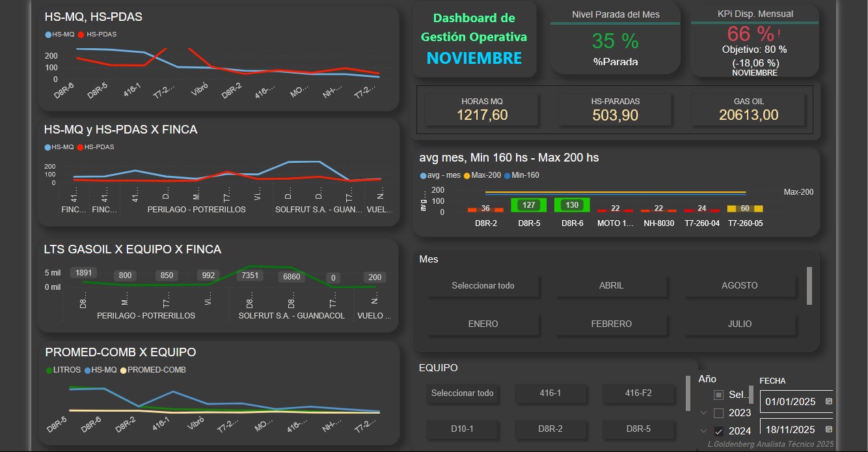Filter equipment by D10-1

462,429
